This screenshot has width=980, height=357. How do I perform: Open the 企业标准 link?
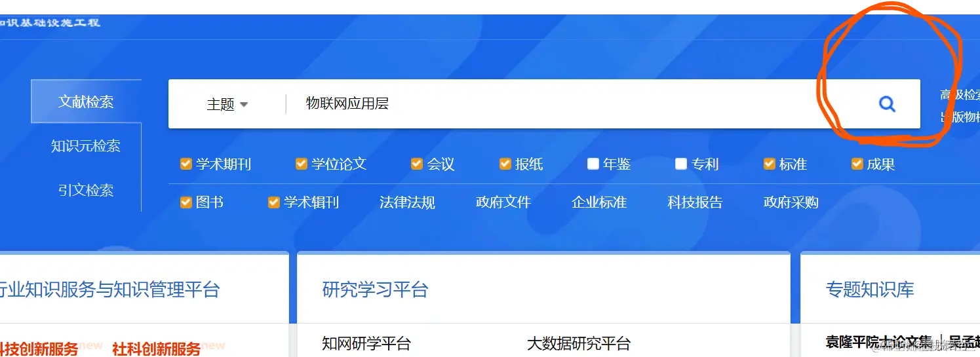click(599, 202)
